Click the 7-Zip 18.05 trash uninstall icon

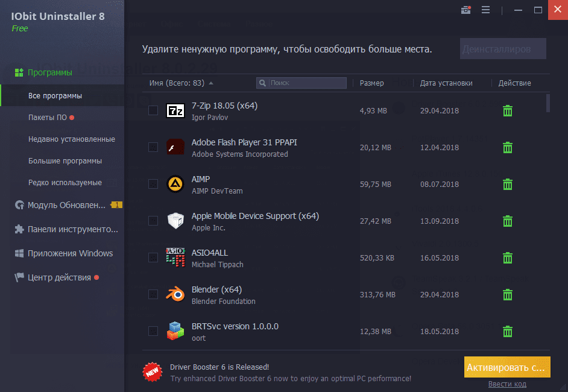(x=508, y=111)
